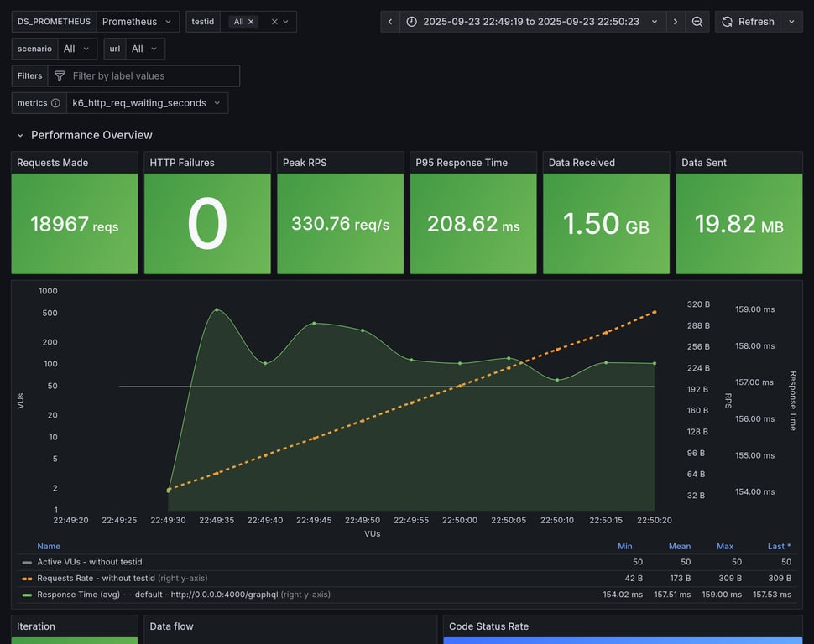The width and height of the screenshot is (814, 644).
Task: Click the zoom out time range icon
Action: click(x=697, y=22)
